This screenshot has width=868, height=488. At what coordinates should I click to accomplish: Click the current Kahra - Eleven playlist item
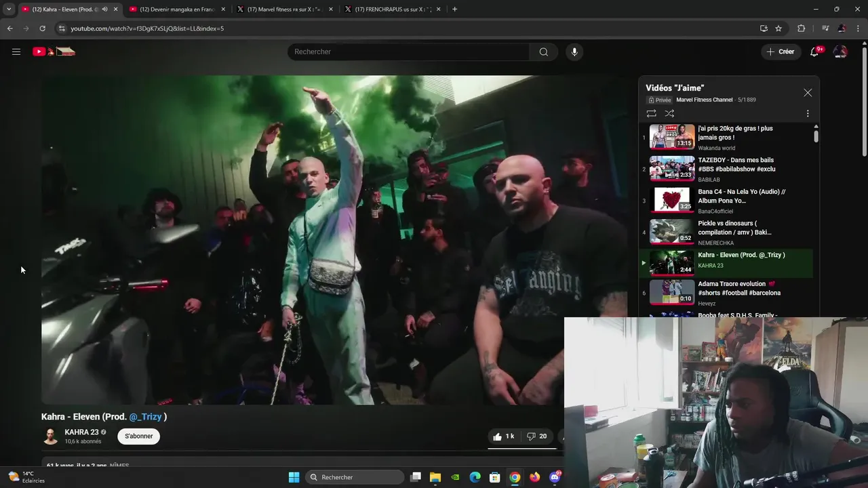coord(726,263)
